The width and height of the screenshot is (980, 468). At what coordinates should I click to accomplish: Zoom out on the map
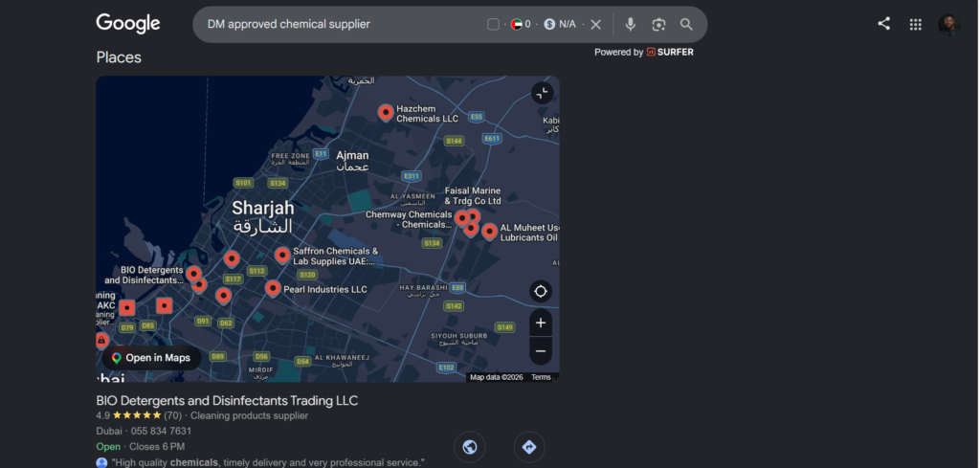pyautogui.click(x=541, y=351)
